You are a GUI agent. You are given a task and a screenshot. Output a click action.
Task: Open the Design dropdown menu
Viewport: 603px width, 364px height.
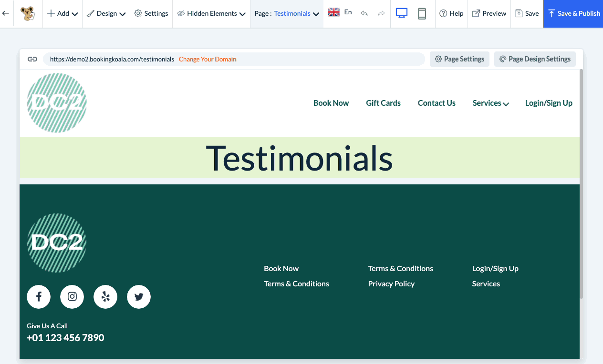[x=106, y=13]
